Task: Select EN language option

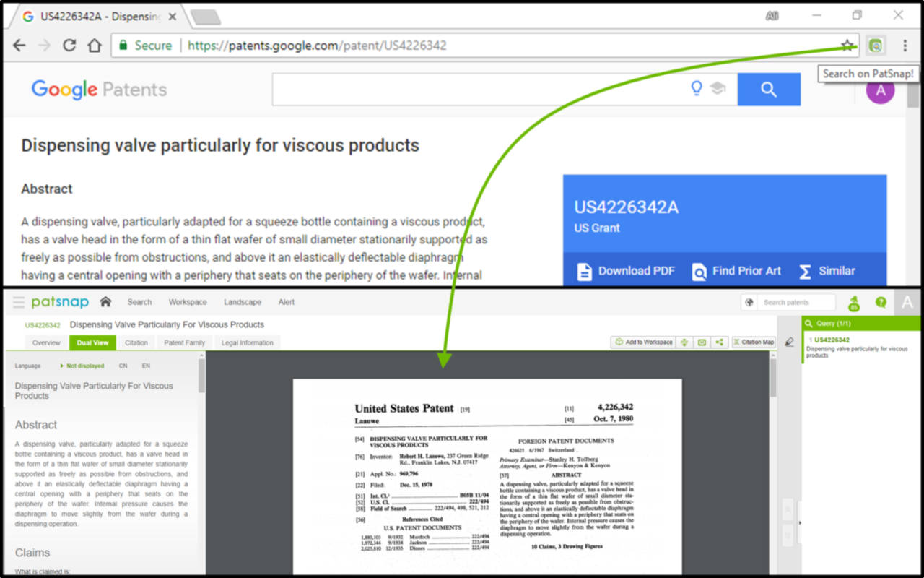Action: click(x=146, y=366)
